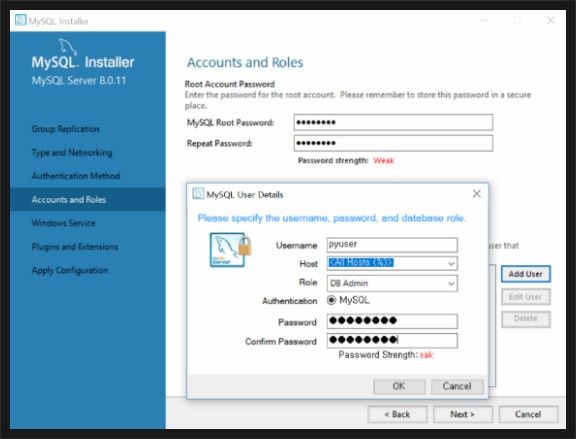Click the MySQL Root Password field
Viewport: 576px width, 439px height.
[393, 122]
